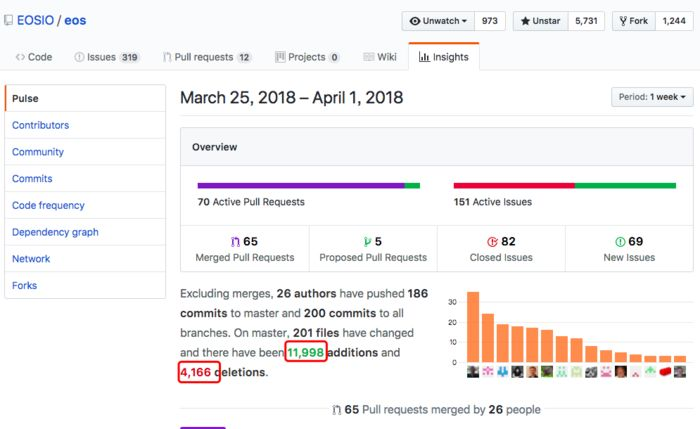Open the eos repository link
The image size is (700, 429).
tap(75, 21)
